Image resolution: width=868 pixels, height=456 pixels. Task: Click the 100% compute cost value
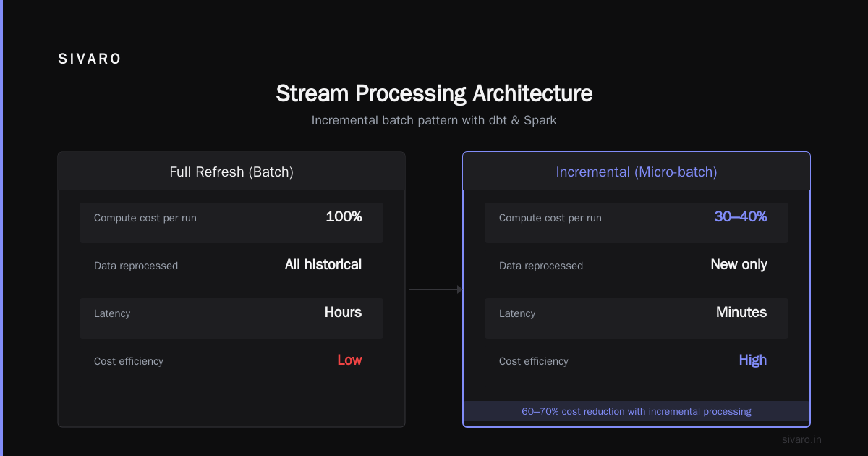click(344, 216)
